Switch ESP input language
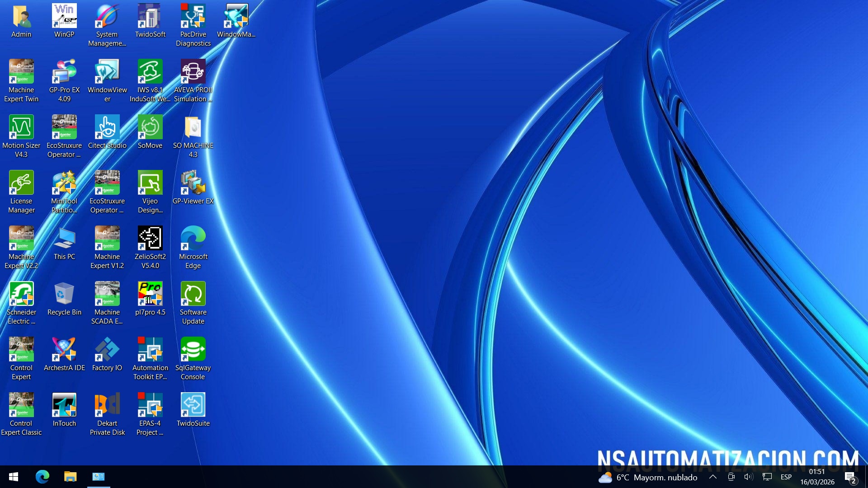The image size is (868, 488). click(786, 477)
